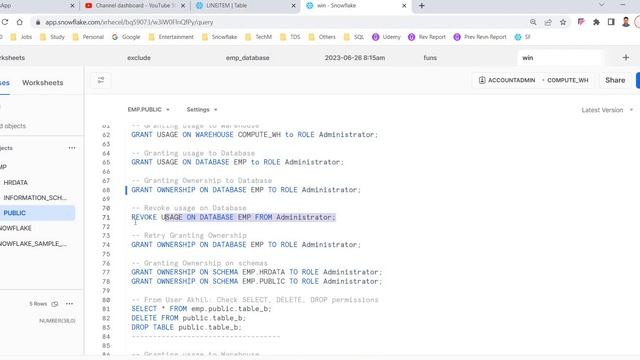Select the HRDATA schema
Viewport: 640px width, 360px height.
pos(16,182)
